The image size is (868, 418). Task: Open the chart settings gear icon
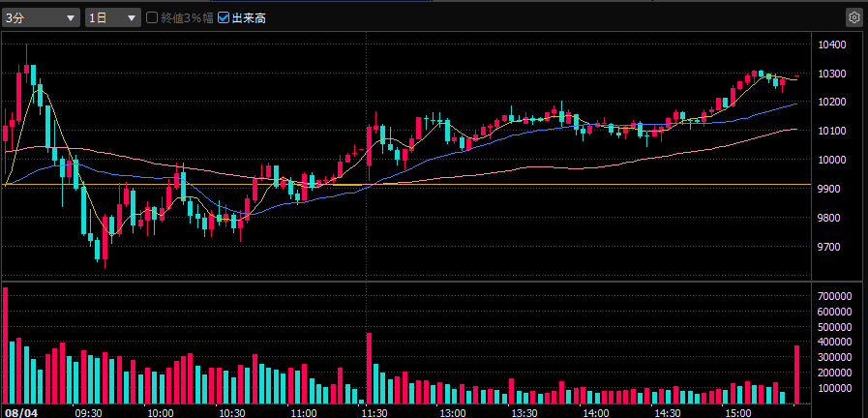[853, 17]
